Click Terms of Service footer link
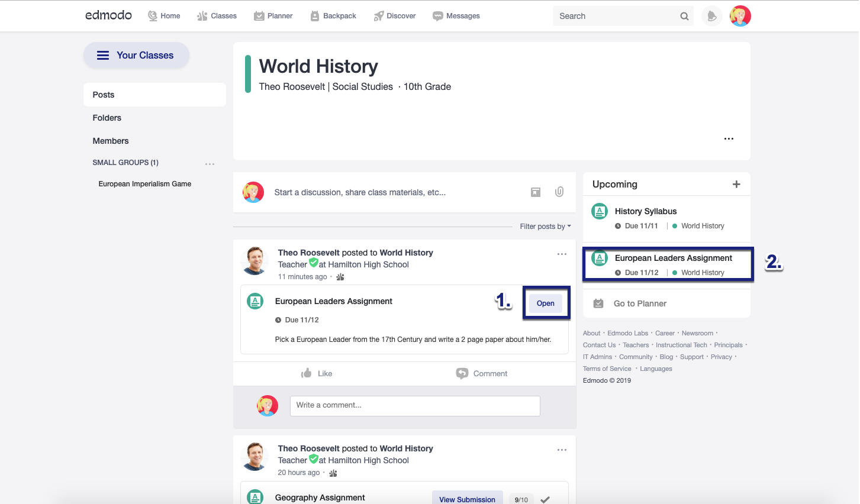860x504 pixels. (607, 369)
